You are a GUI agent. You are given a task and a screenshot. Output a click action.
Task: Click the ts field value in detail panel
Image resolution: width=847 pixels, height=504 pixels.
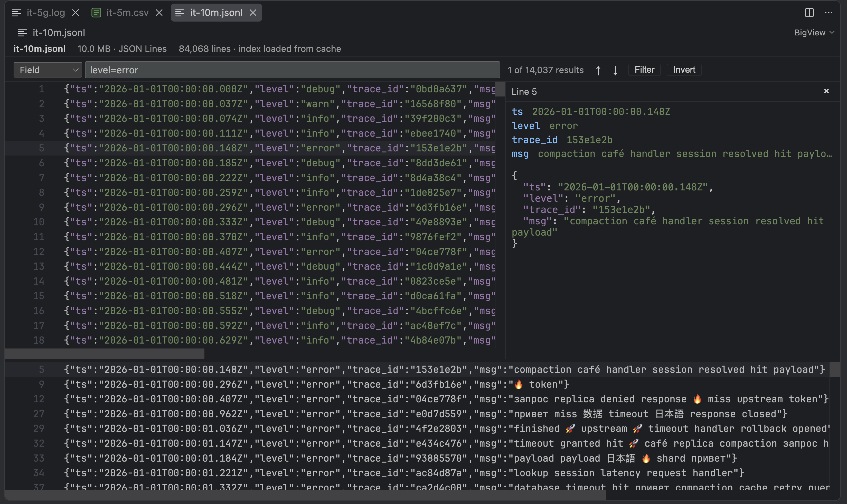[x=601, y=112]
